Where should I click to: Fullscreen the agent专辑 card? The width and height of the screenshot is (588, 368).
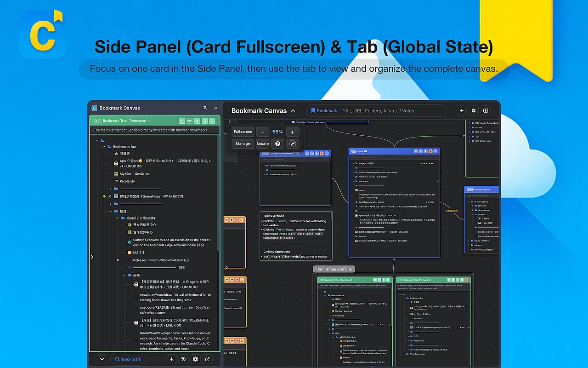pyautogui.click(x=436, y=151)
